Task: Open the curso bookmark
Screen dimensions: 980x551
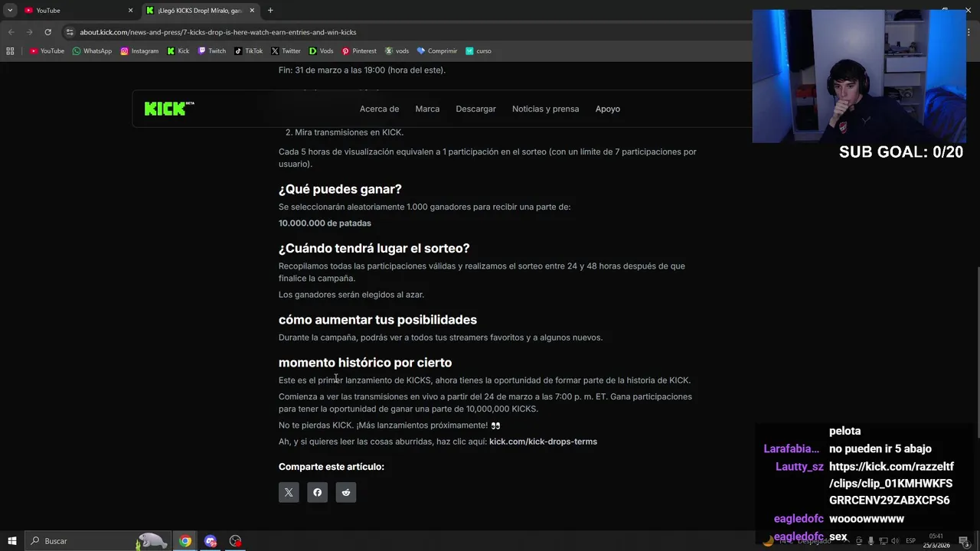Action: pos(479,51)
